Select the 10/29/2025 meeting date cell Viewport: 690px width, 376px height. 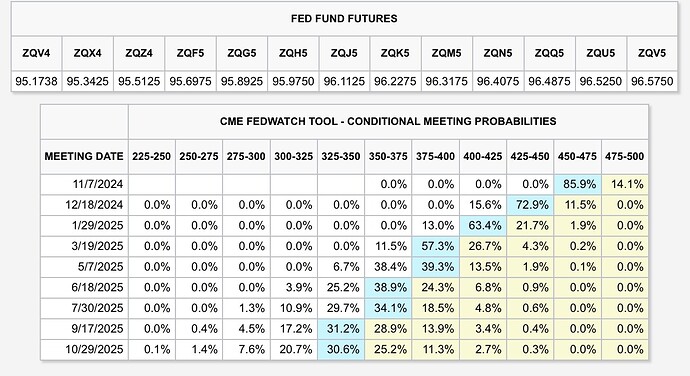click(84, 350)
